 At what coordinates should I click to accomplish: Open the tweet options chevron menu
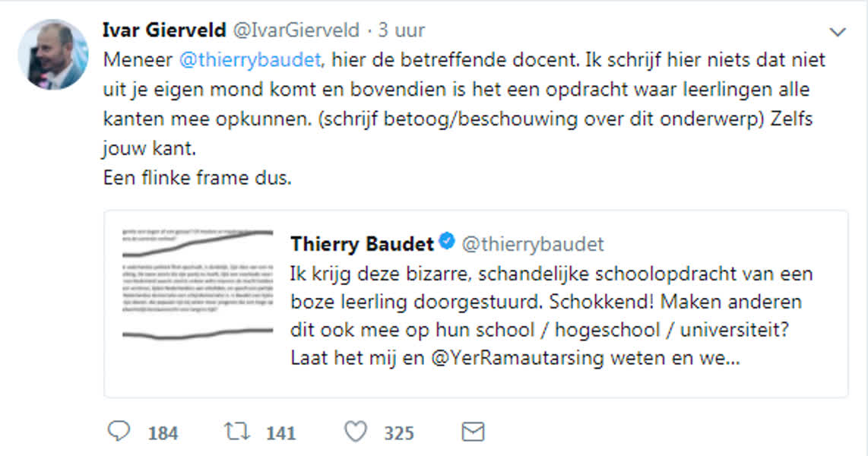tap(837, 32)
